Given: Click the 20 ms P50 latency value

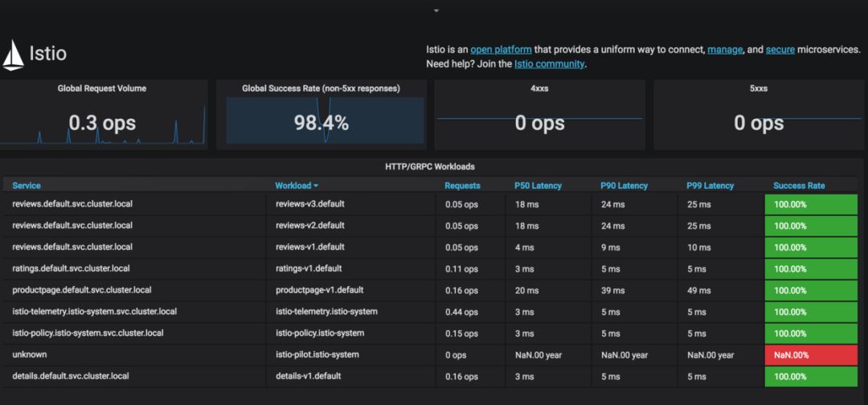Looking at the screenshot, I should coord(526,290).
